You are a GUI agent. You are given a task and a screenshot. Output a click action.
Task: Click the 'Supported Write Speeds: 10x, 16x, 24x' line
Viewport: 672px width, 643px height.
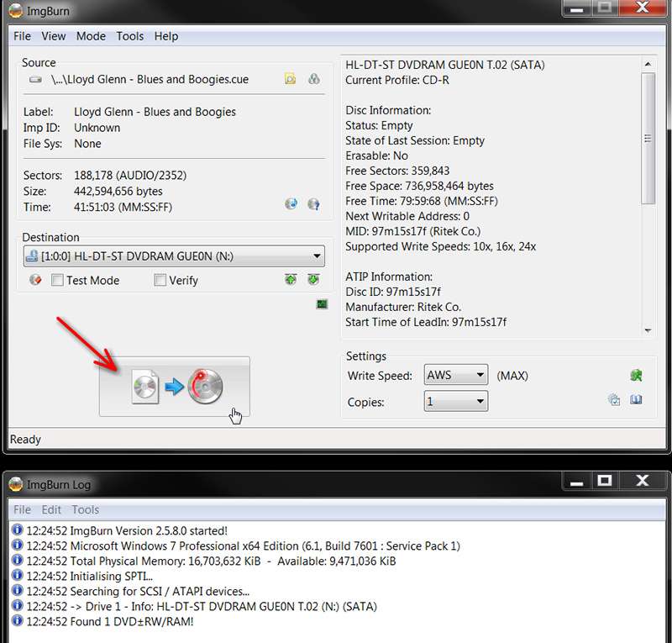pos(440,246)
